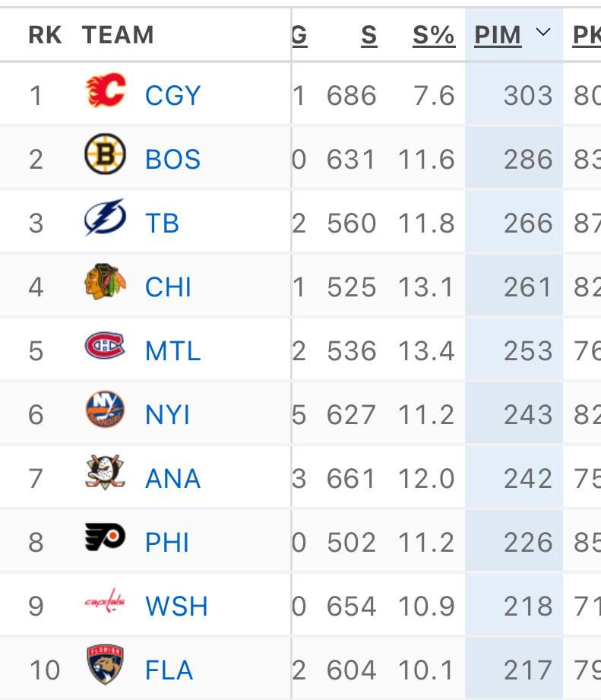
Task: Click the Calgary Flames logo
Action: pyautogui.click(x=105, y=93)
